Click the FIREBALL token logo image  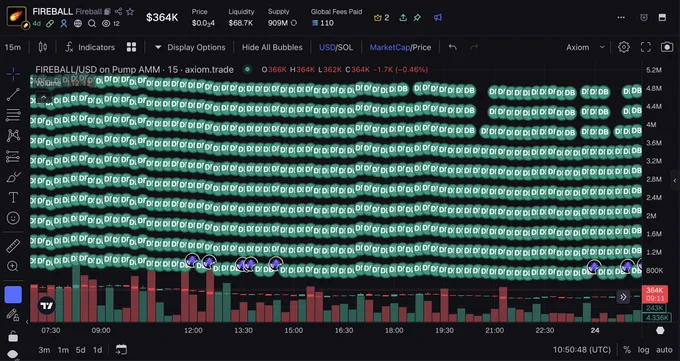tap(16, 17)
